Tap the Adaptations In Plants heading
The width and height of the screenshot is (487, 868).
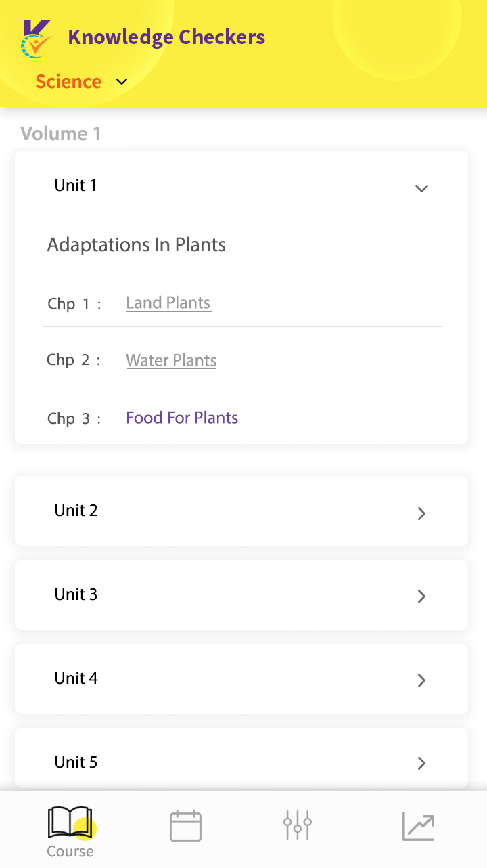click(x=137, y=244)
